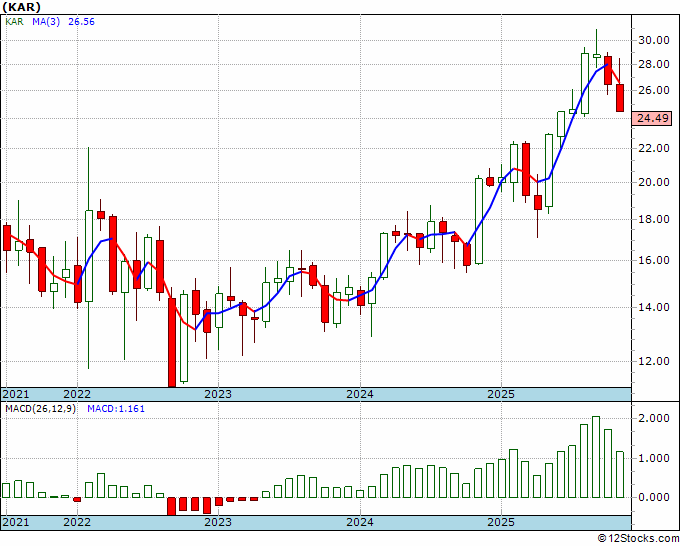The height and width of the screenshot is (546, 680).
Task: Click the tall green candle with wick reaching 22.00
Action: (89, 256)
